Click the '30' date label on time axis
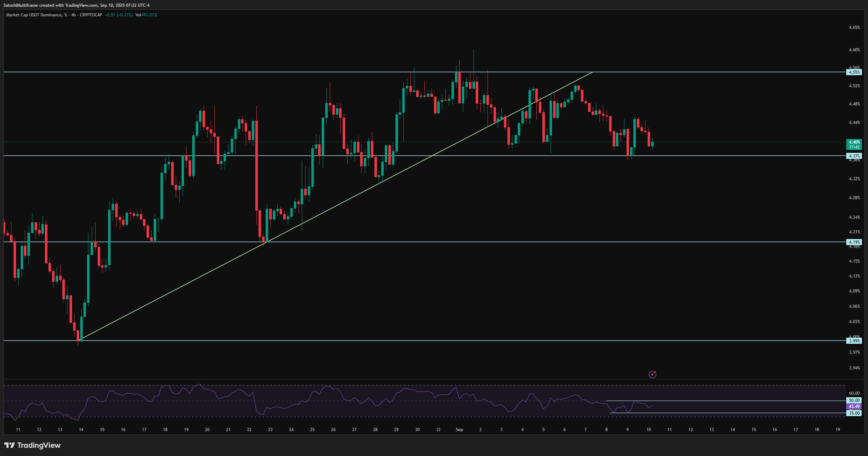The height and width of the screenshot is (456, 868). [417, 430]
